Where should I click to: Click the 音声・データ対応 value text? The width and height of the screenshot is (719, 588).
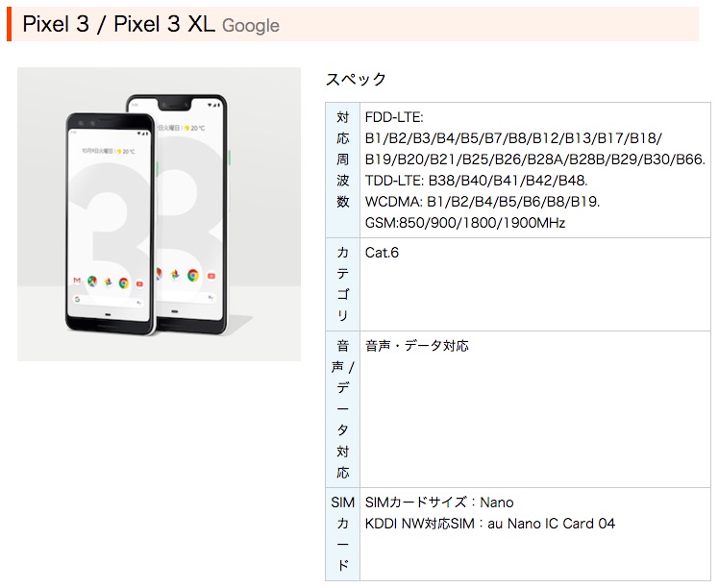[417, 346]
